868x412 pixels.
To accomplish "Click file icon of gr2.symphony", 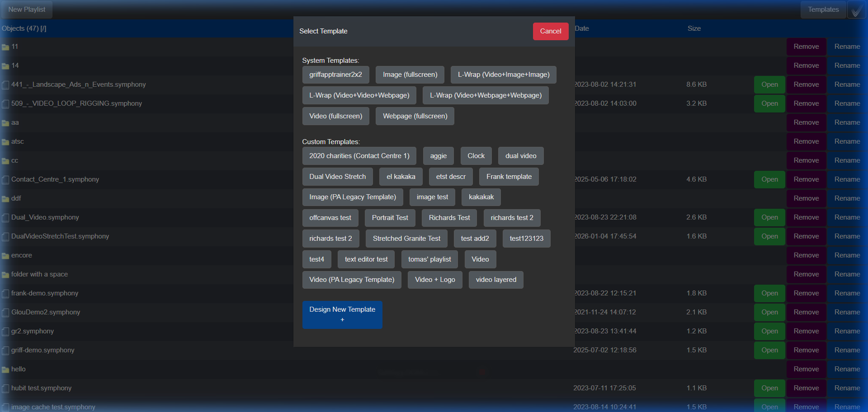I will click(x=5, y=332).
